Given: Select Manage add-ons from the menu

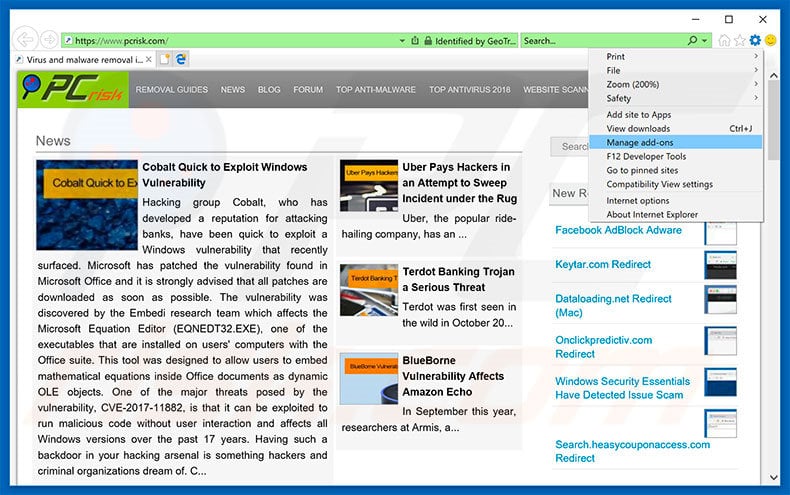Looking at the screenshot, I should pos(676,142).
